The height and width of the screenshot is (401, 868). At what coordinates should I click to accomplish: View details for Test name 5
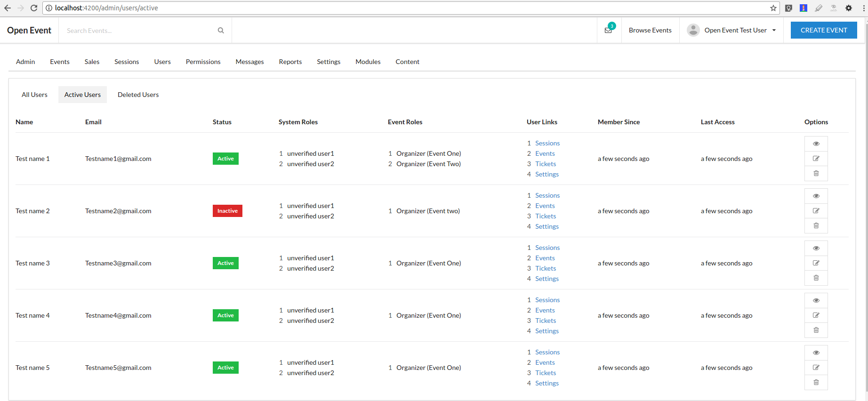816,353
